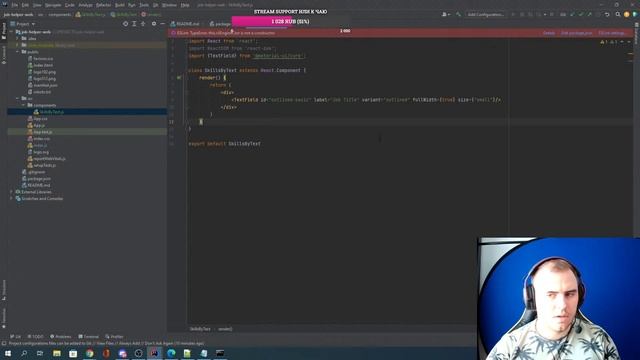The image size is (640, 360).
Task: Open Project panel gear settings
Action: 154,24
